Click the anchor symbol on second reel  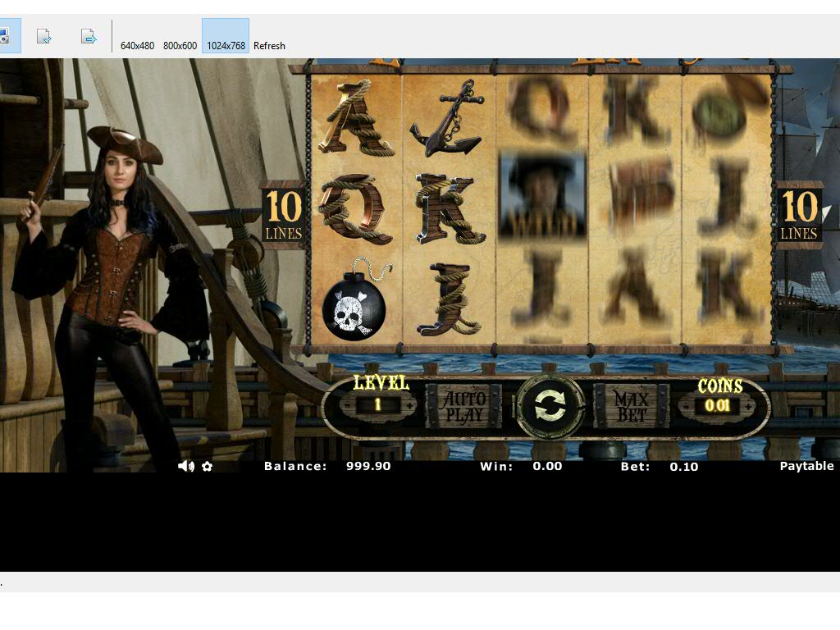tap(446, 121)
